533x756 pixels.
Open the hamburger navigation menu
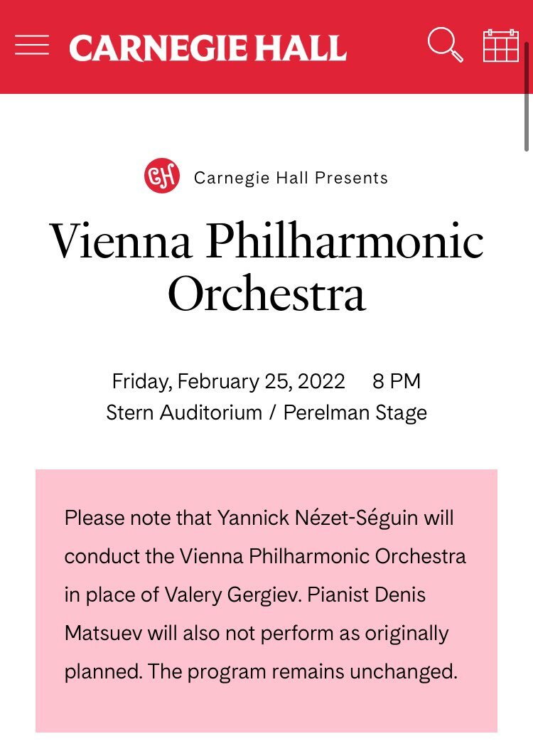[x=32, y=46]
